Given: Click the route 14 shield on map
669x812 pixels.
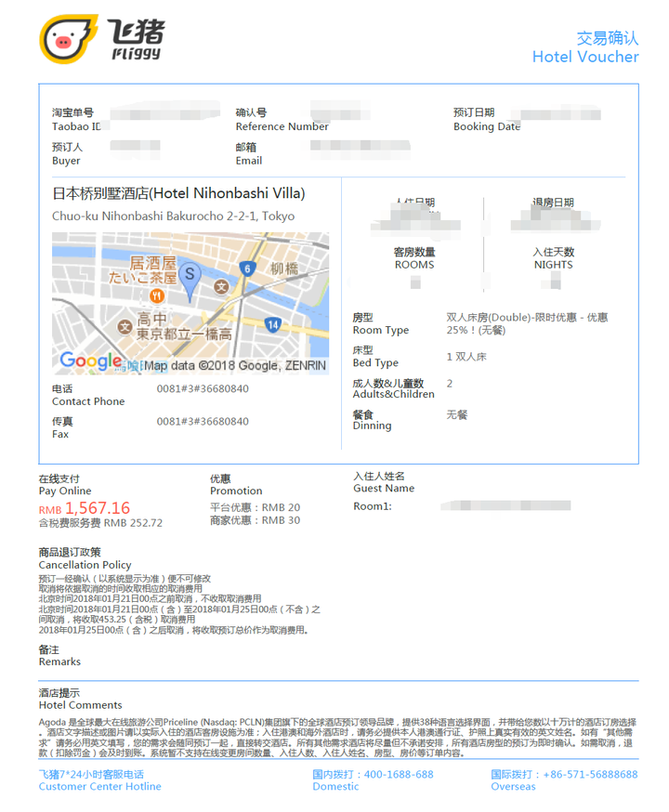Looking at the screenshot, I should coord(272,324).
